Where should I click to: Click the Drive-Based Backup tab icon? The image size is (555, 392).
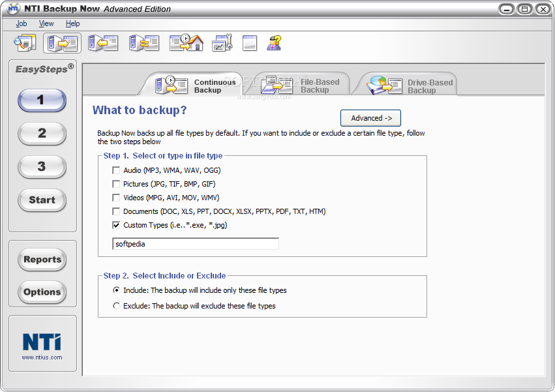384,85
